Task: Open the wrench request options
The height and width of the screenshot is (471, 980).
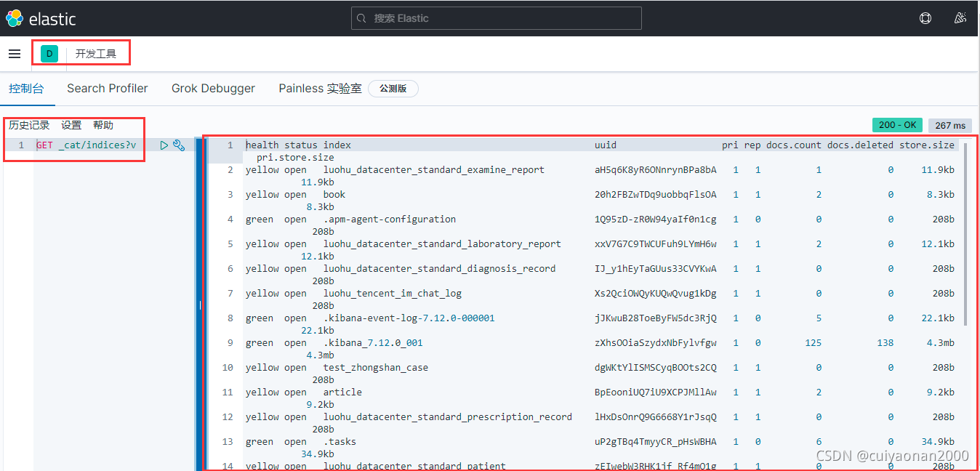Action: click(179, 145)
